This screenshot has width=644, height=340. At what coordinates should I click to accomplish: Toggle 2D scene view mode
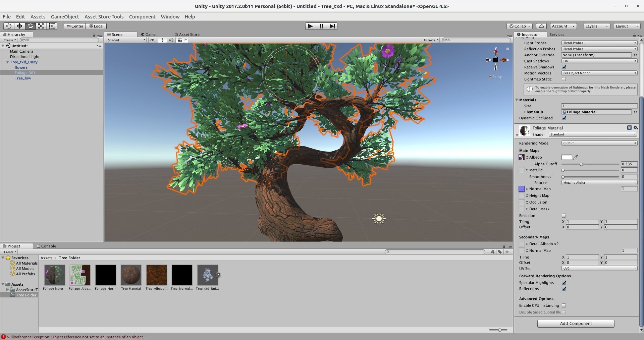pyautogui.click(x=152, y=40)
